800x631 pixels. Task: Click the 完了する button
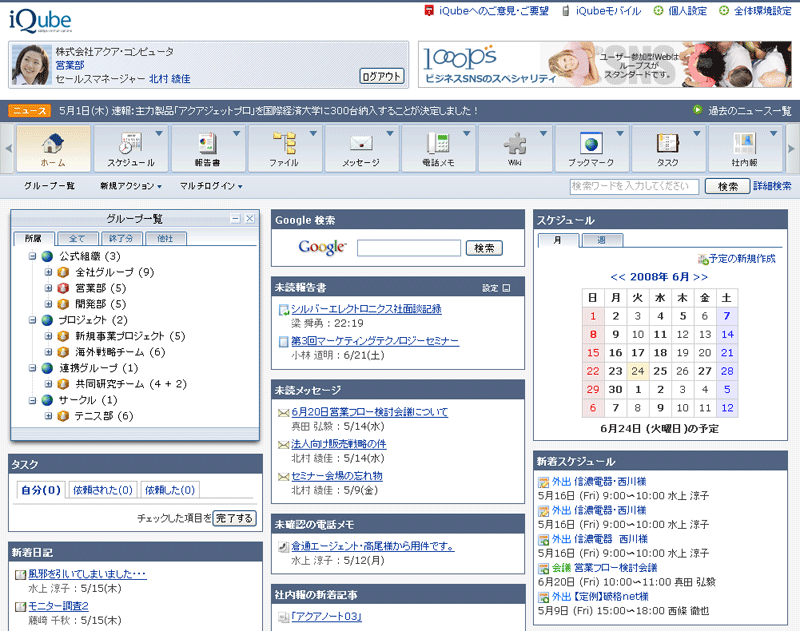point(234,518)
